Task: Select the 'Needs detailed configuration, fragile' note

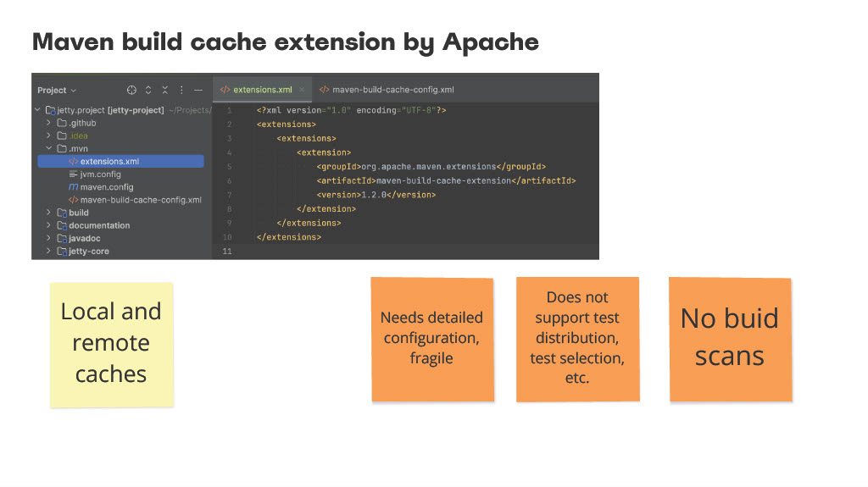Action: click(432, 340)
